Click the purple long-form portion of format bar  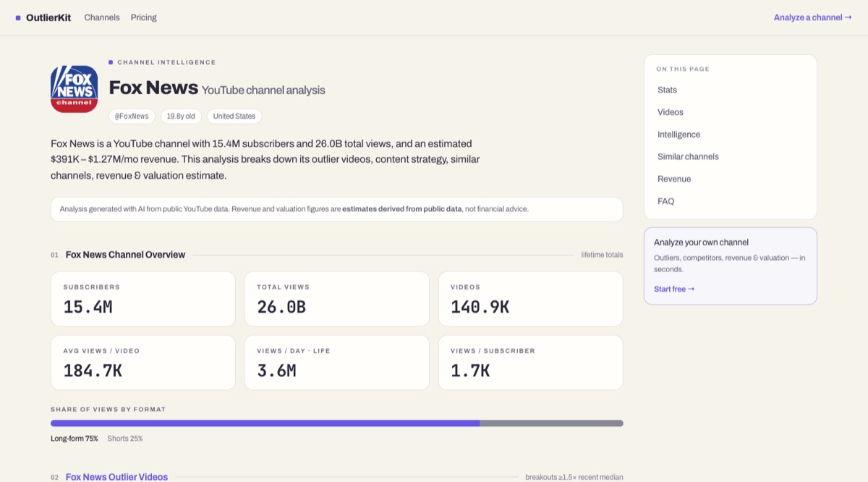point(265,423)
